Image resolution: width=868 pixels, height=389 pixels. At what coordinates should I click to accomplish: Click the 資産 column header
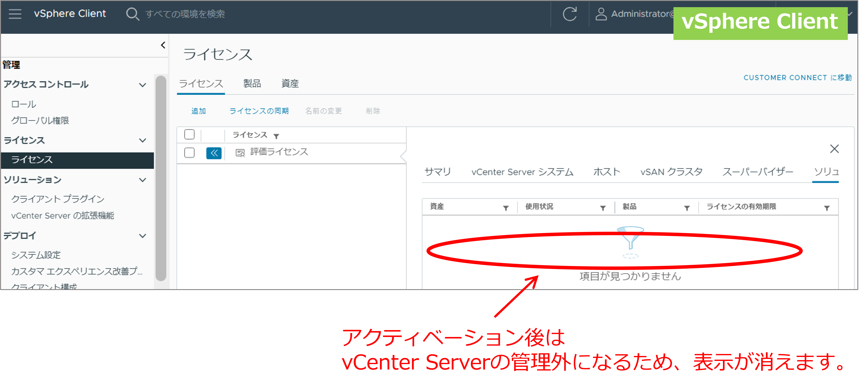tap(437, 207)
